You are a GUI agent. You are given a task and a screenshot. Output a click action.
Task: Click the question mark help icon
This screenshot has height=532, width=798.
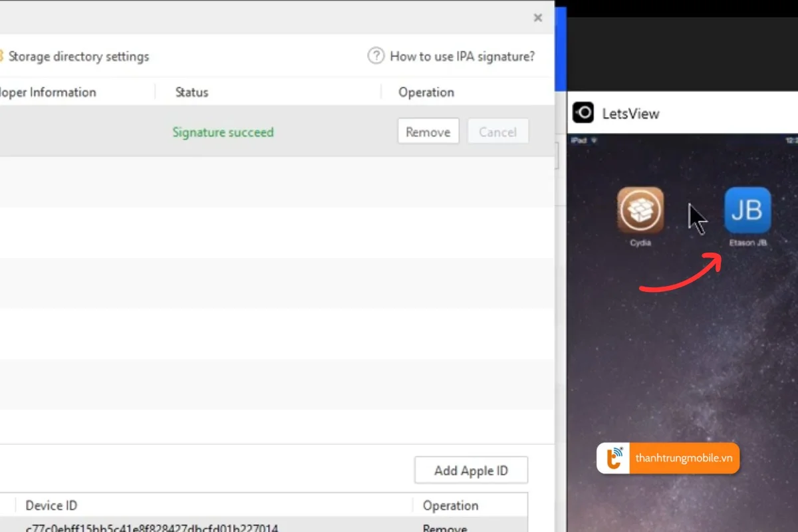[x=376, y=56]
